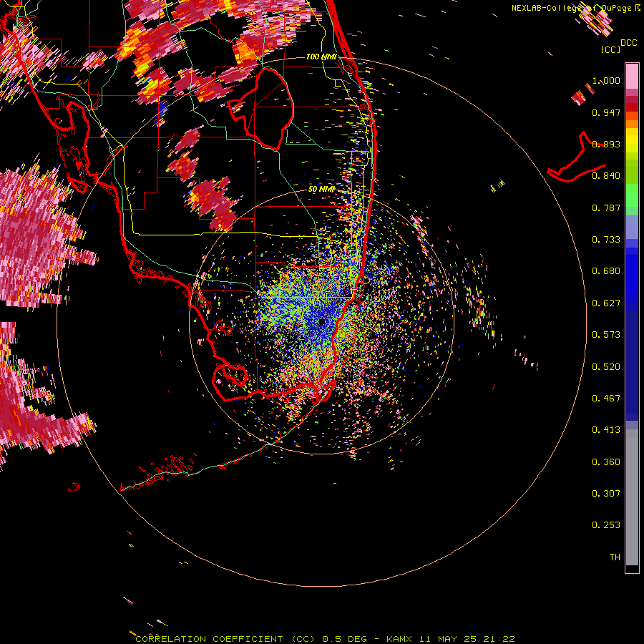Screen dimensions: 644x644
Task: Click the 0.947 color scale label
Action: (x=606, y=112)
